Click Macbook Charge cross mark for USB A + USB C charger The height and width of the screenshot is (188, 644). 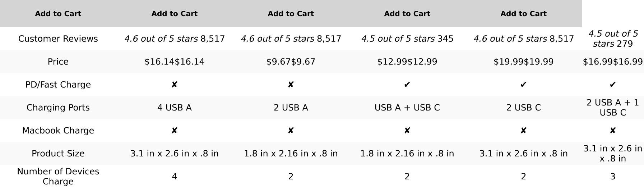[x=407, y=131]
